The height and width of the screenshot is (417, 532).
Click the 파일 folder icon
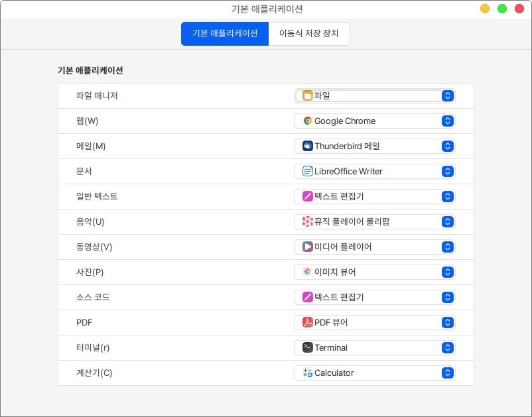(308, 95)
